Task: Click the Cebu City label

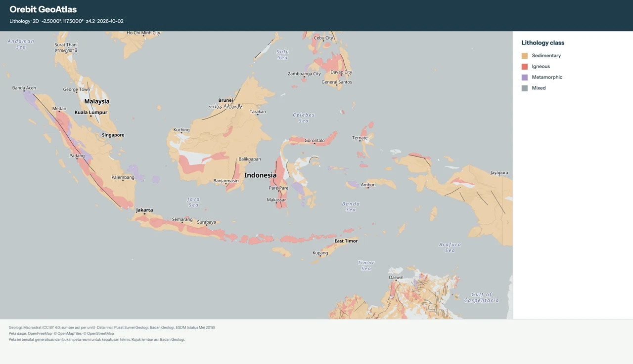Action: point(324,38)
